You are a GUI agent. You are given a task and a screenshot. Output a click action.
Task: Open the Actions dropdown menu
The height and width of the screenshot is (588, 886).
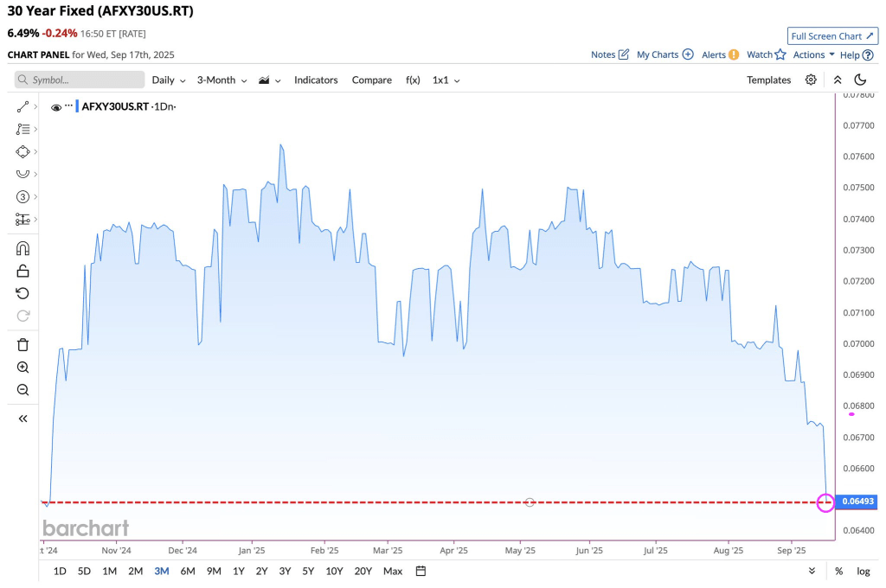(813, 54)
